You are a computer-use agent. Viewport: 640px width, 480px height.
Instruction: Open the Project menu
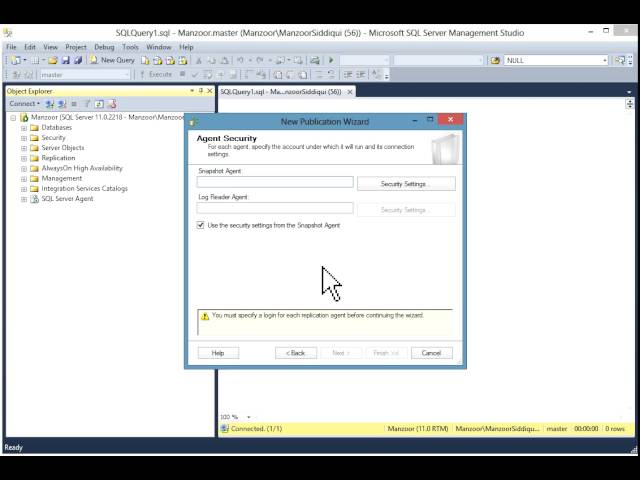tap(76, 47)
